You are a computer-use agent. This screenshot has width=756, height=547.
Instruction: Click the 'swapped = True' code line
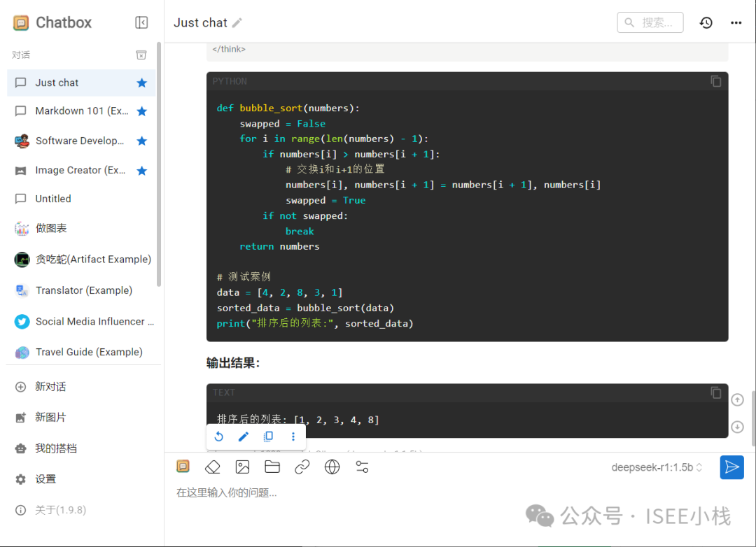(325, 201)
